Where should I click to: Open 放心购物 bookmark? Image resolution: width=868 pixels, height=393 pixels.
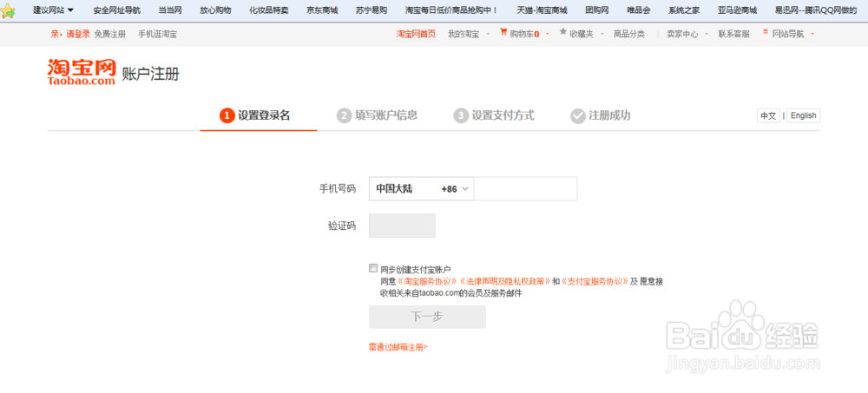point(215,10)
